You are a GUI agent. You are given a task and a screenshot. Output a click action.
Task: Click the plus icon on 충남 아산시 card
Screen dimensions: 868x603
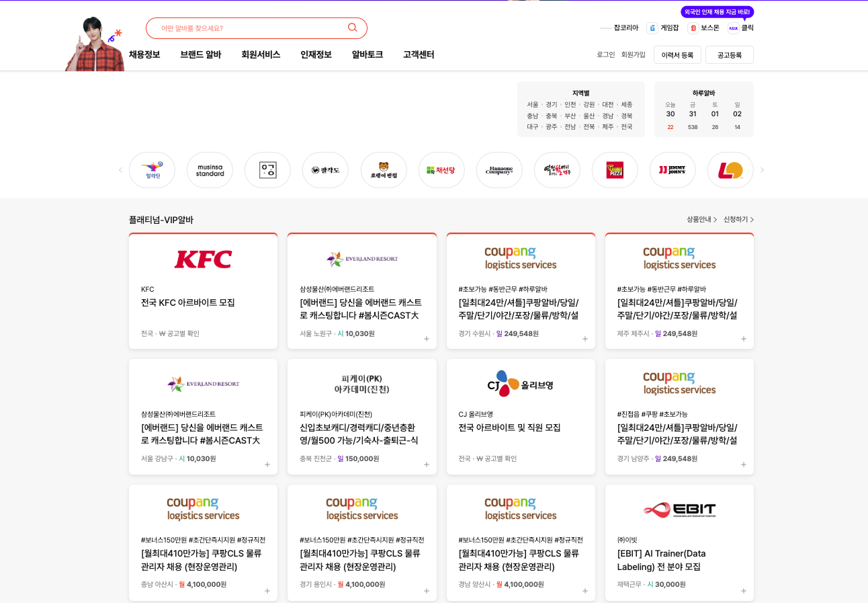(x=267, y=591)
